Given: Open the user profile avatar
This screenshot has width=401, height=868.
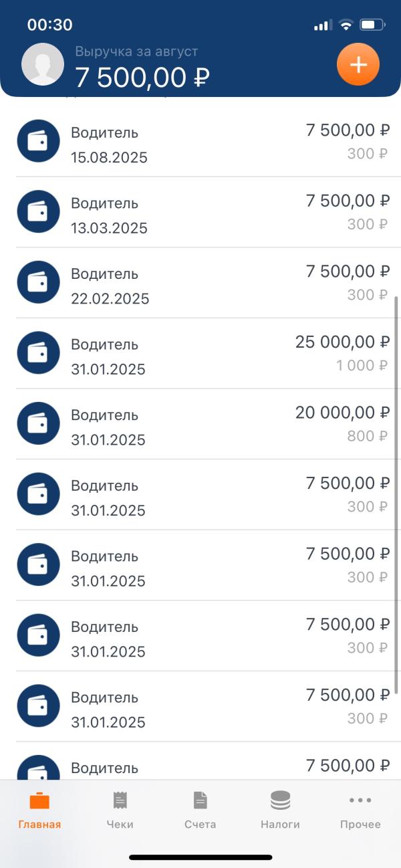Looking at the screenshot, I should coord(43,65).
